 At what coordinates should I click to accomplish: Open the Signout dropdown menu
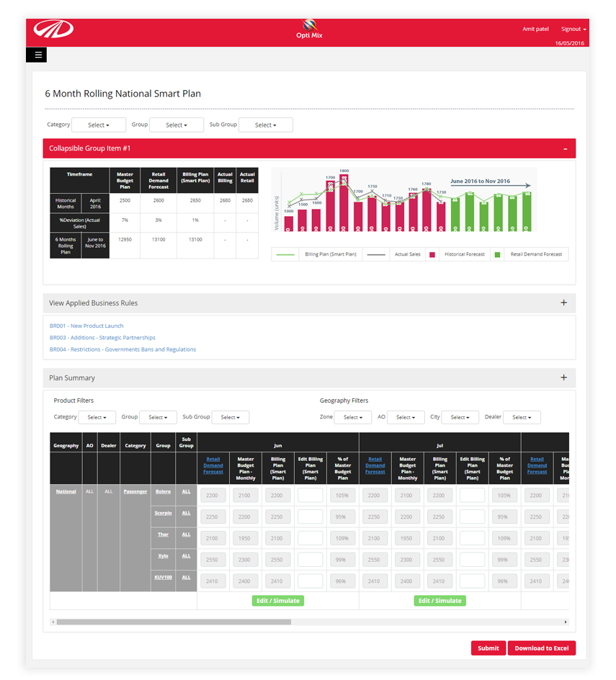[x=573, y=30]
